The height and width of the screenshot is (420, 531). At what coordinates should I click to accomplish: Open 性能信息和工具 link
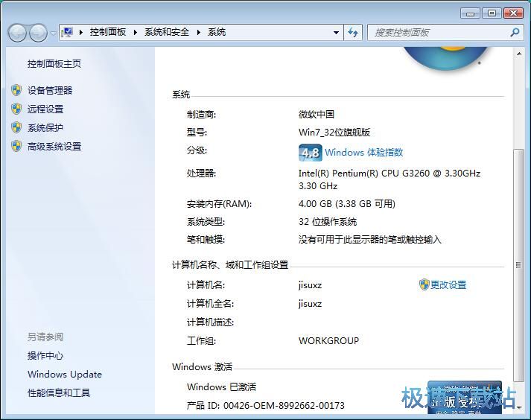pos(59,393)
